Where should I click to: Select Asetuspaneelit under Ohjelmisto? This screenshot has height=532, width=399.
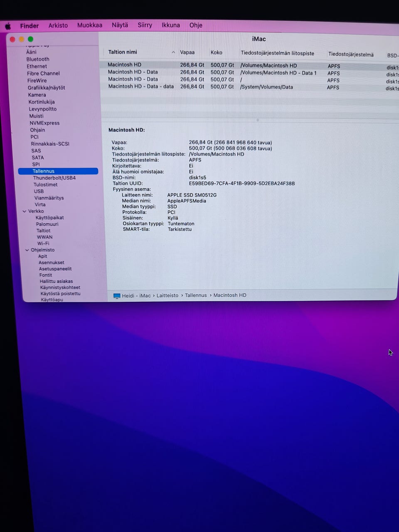(55, 269)
